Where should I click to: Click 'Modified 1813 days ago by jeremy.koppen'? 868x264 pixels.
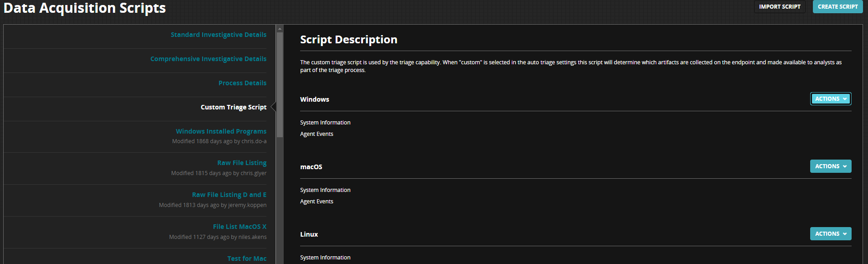(x=213, y=205)
